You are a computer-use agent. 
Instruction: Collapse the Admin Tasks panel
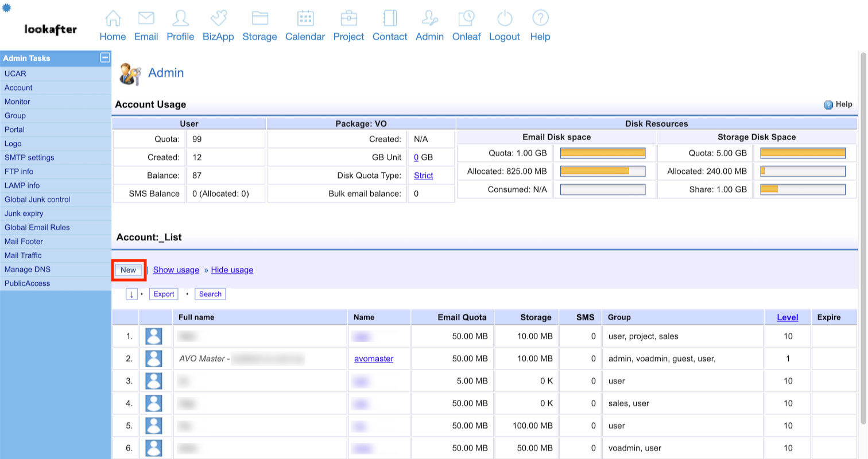tap(104, 57)
